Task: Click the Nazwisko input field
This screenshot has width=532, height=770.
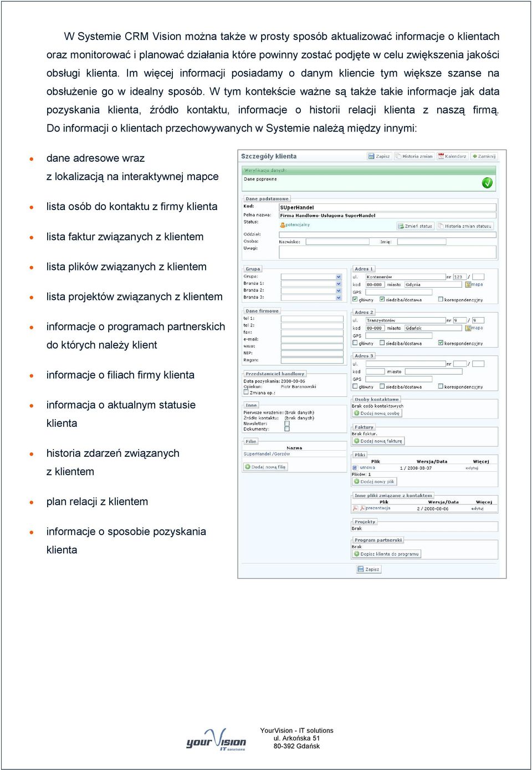Action: [x=337, y=242]
